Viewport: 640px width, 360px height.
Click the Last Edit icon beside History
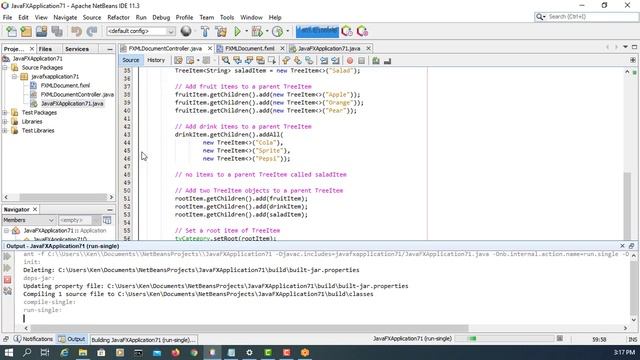178,60
